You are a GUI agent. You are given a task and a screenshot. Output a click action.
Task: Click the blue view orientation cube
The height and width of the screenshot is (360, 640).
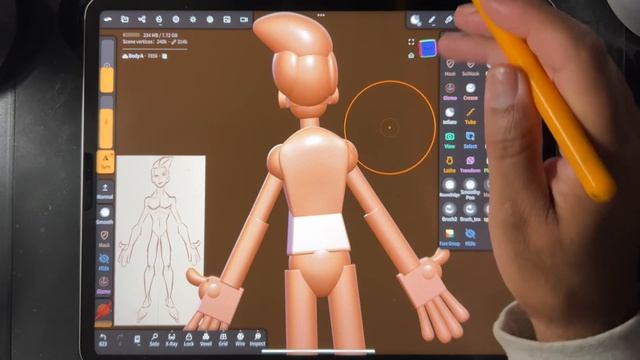pos(427,49)
